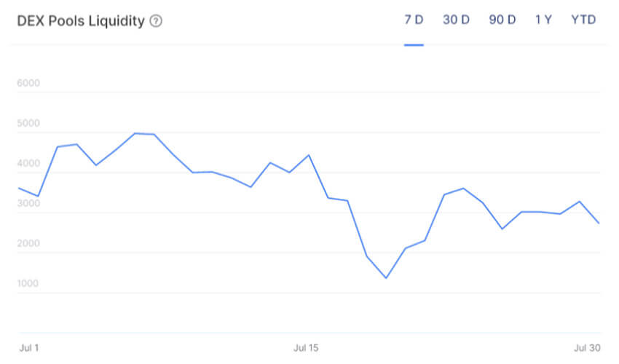Click the 2000 y-axis label

click(28, 244)
